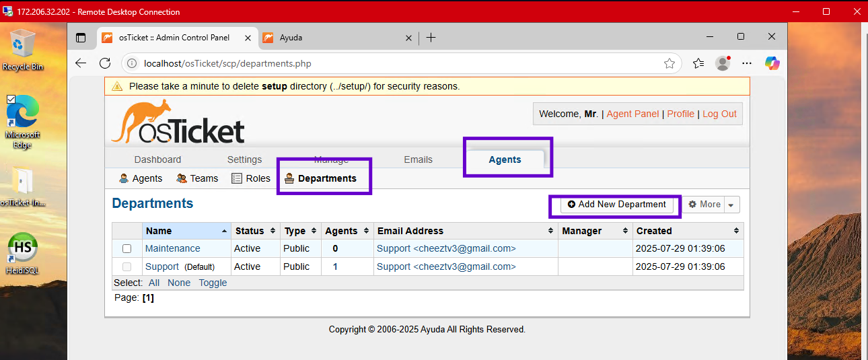Launch Microsoft Edge from desktop shortcut
The height and width of the screenshot is (360, 868).
coord(22,121)
